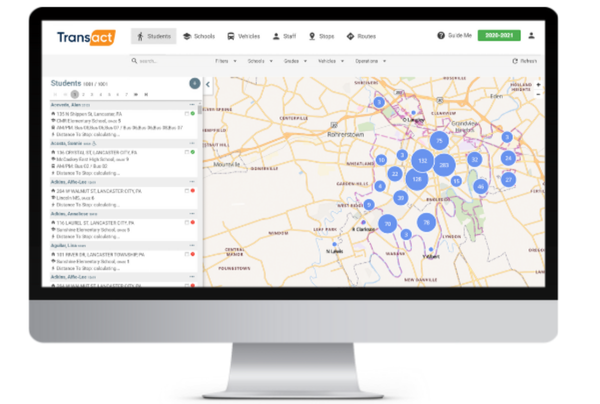
Task: Click red status dot for Aguilar, Lina
Action: click(193, 254)
